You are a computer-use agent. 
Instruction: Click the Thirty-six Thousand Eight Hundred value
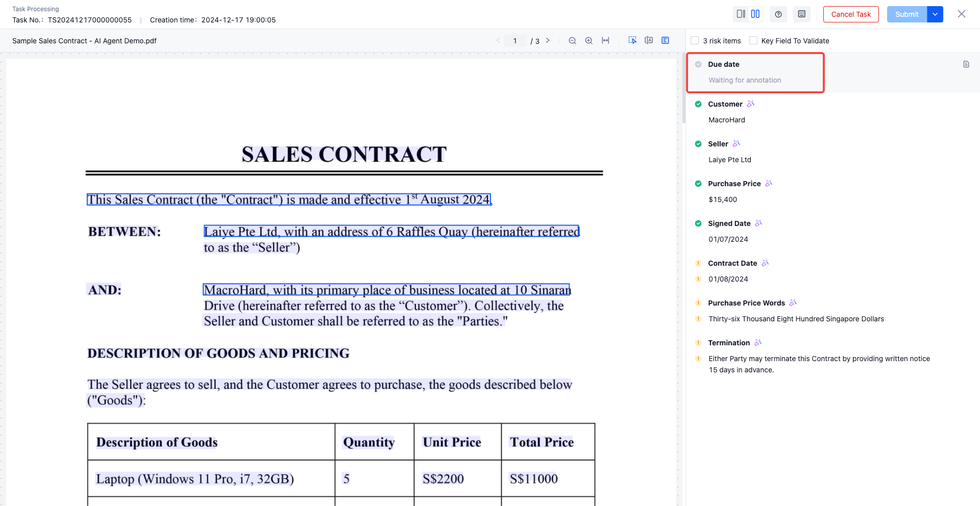796,319
